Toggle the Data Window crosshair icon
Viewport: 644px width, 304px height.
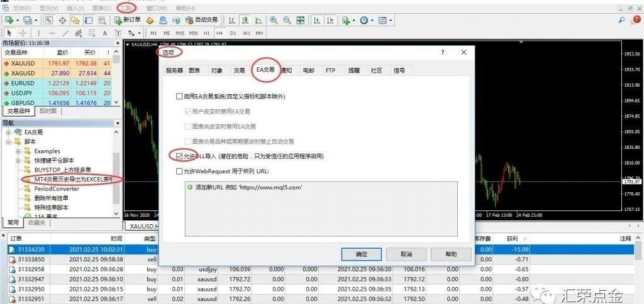[62, 20]
